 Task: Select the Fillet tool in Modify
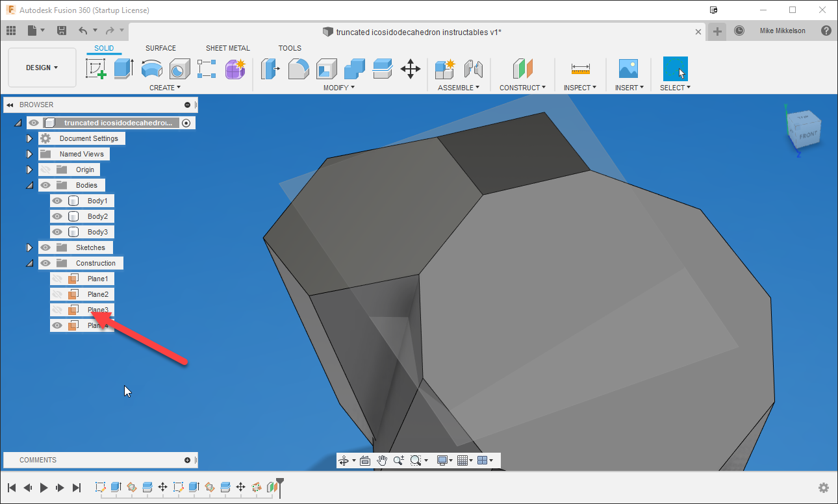coord(298,68)
